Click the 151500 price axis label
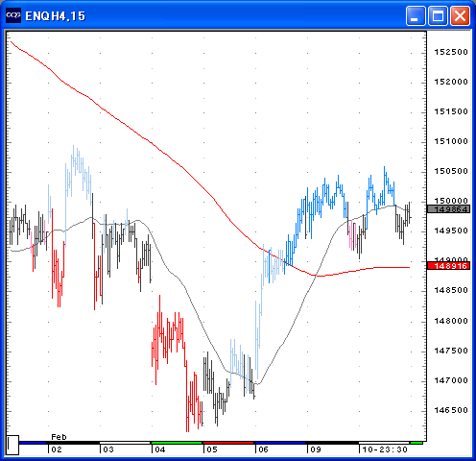The width and height of the screenshot is (476, 461). [x=451, y=111]
